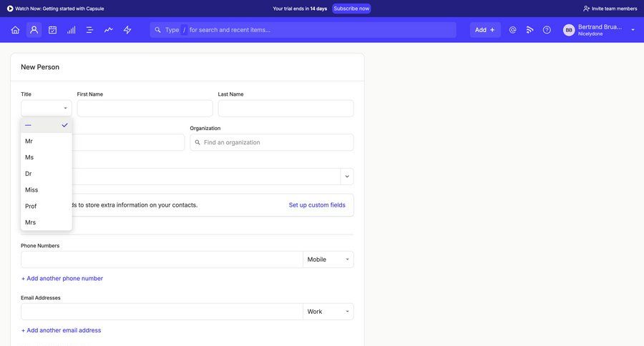Screen dimensions: 644x346
Task: Click the email @ icon in header
Action: 512,30
